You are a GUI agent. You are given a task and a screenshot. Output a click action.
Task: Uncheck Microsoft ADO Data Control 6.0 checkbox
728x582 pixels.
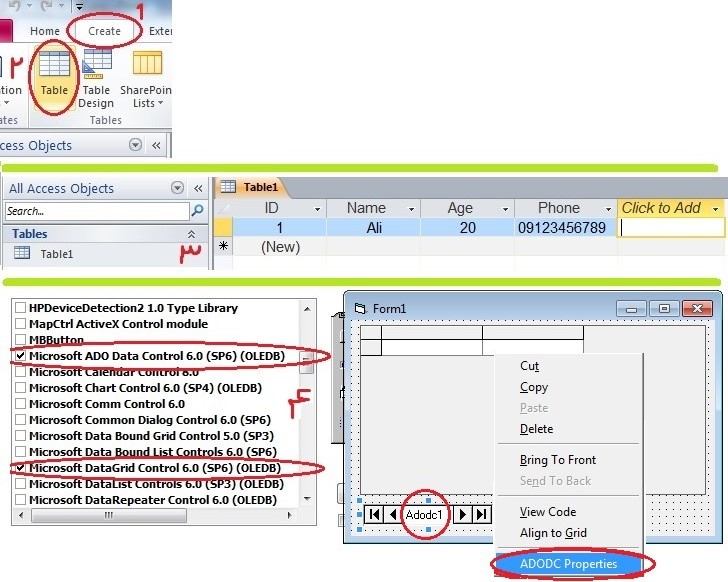[x=20, y=356]
